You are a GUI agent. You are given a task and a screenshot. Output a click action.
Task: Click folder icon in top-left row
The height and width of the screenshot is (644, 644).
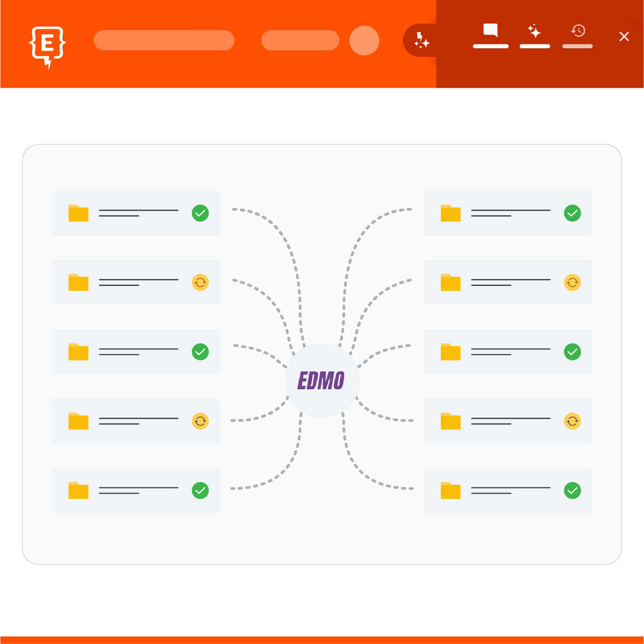point(78,213)
